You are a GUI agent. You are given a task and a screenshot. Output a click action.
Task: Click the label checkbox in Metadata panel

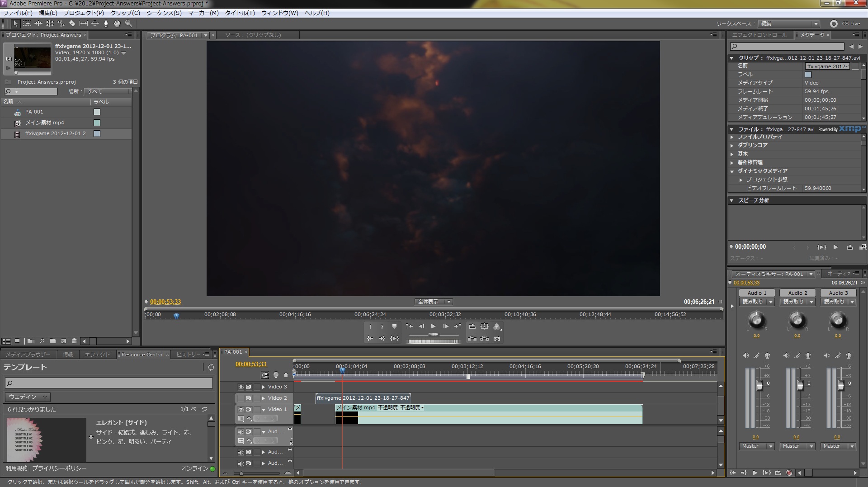808,75
